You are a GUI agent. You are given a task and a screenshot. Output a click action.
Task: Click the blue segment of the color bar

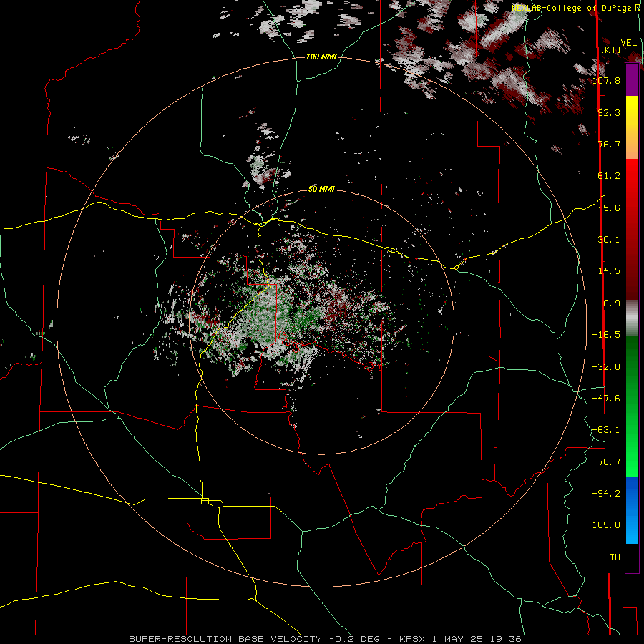[632, 510]
